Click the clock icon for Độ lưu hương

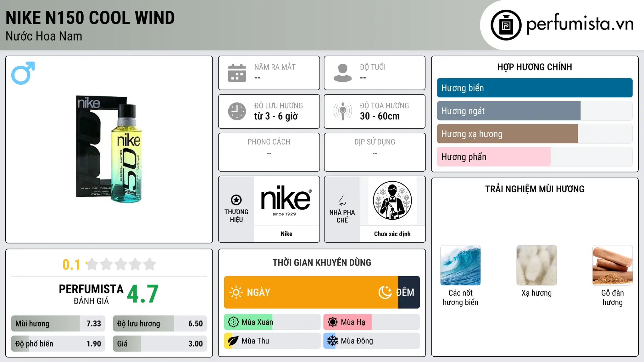(237, 111)
